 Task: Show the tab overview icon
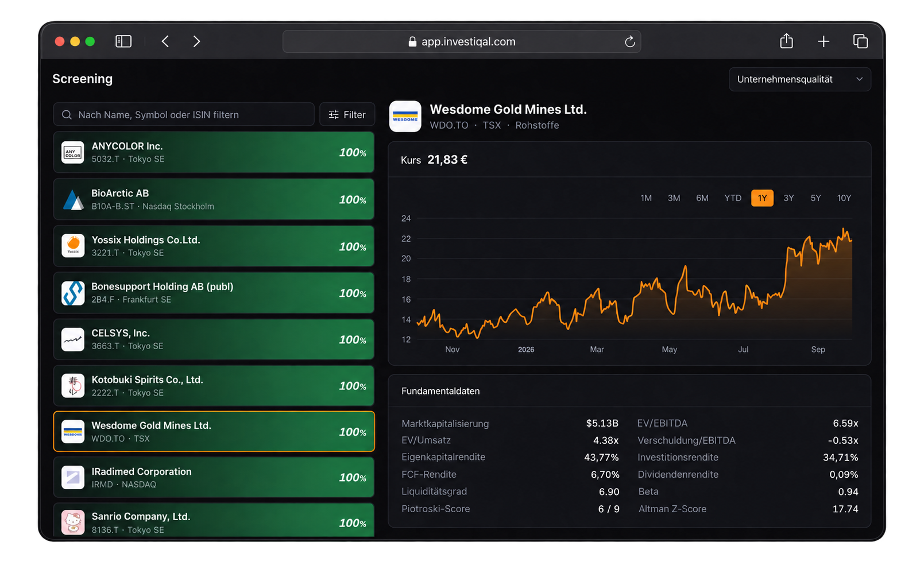[x=860, y=41]
